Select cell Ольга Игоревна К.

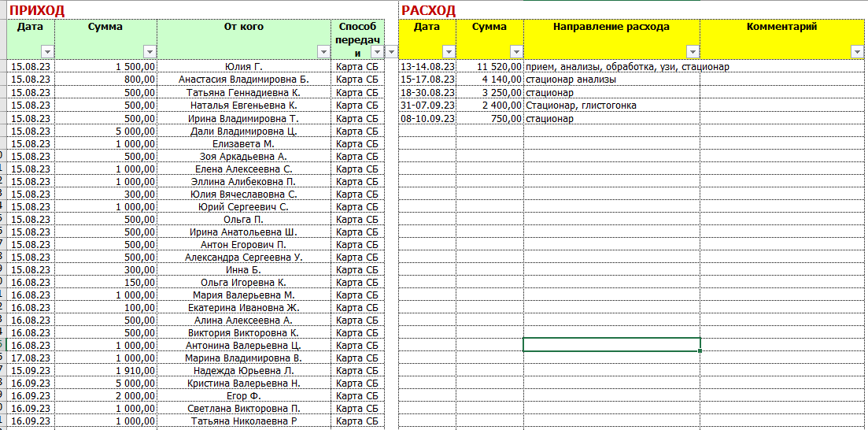click(244, 282)
